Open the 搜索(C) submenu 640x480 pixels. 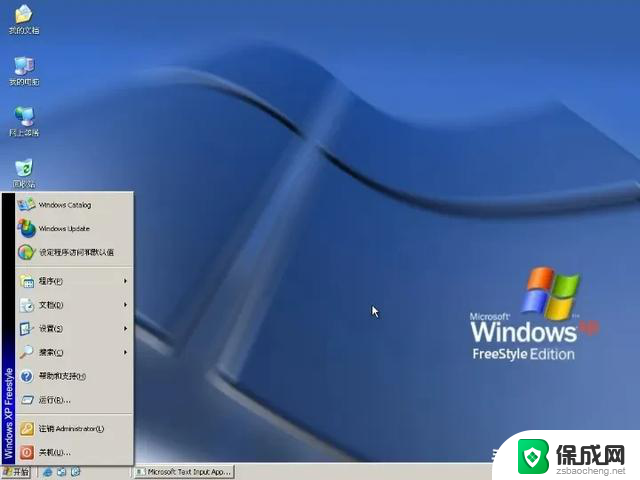pyautogui.click(x=74, y=352)
